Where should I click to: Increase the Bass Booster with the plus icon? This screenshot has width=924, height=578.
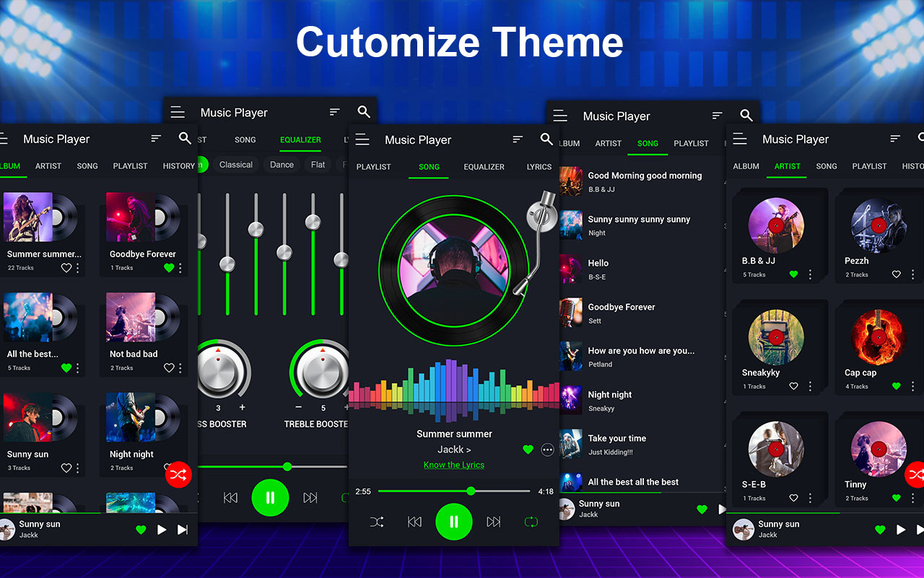[x=242, y=407]
